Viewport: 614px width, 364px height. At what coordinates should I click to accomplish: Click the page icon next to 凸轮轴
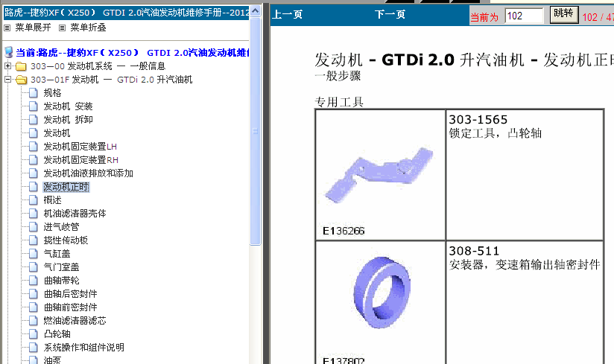pos(34,334)
